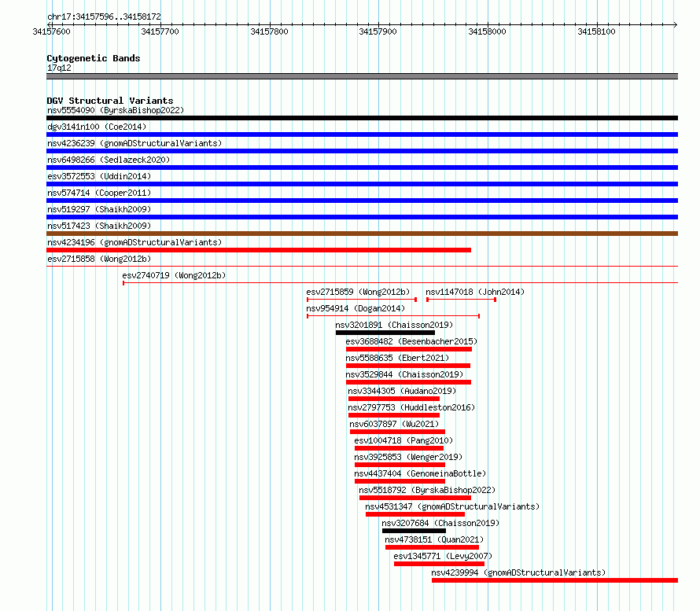Click the nsv3207684 (Chaisson2019) label
The width and height of the screenshot is (700, 611).
pyautogui.click(x=440, y=523)
